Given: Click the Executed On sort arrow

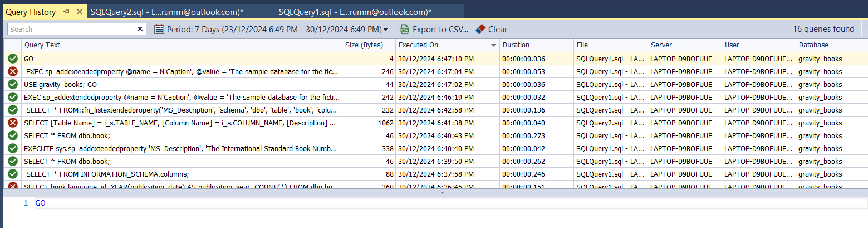Looking at the screenshot, I should coord(493,45).
